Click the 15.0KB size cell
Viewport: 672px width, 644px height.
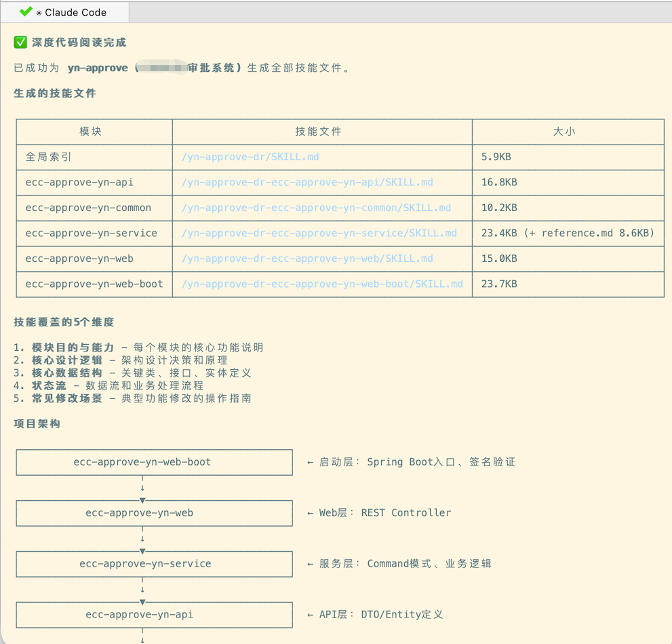pyautogui.click(x=568, y=259)
